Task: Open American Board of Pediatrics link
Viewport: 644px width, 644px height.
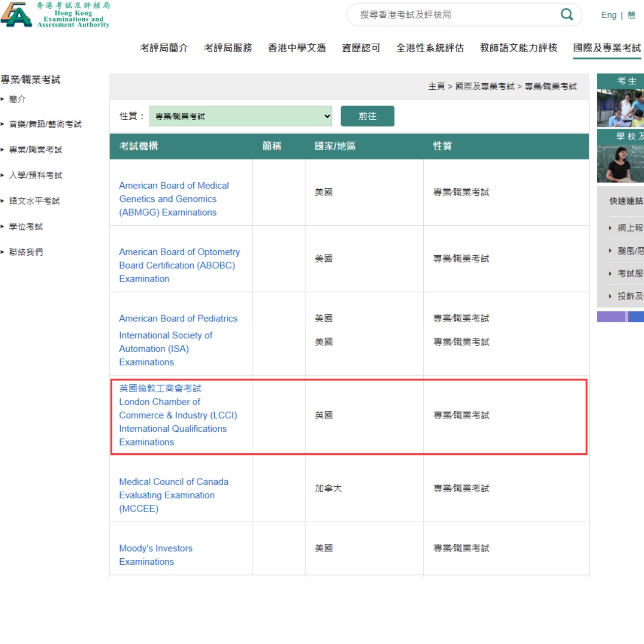Action: (178, 318)
